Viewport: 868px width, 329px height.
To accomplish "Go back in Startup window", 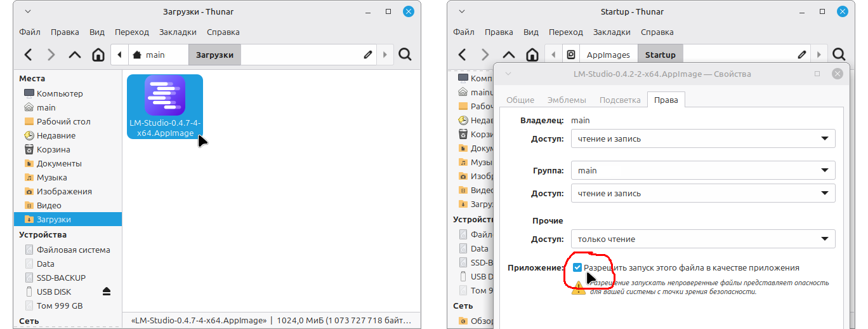I will point(462,55).
